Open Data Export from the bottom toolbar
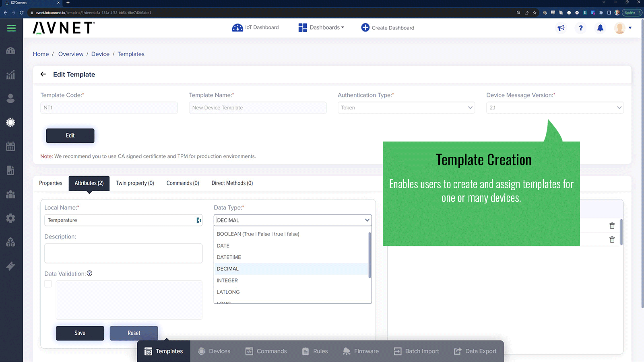 (x=476, y=351)
